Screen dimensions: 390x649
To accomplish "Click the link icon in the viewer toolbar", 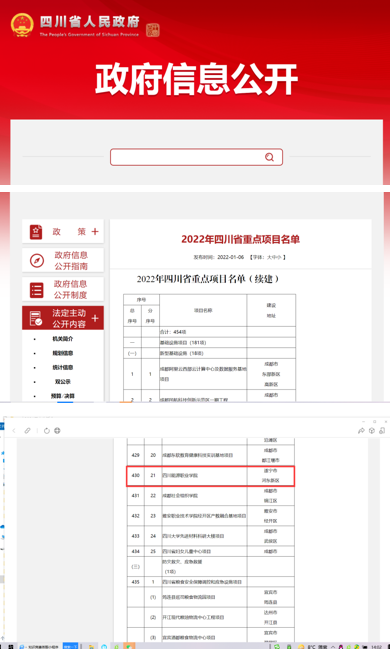I will pos(27,430).
